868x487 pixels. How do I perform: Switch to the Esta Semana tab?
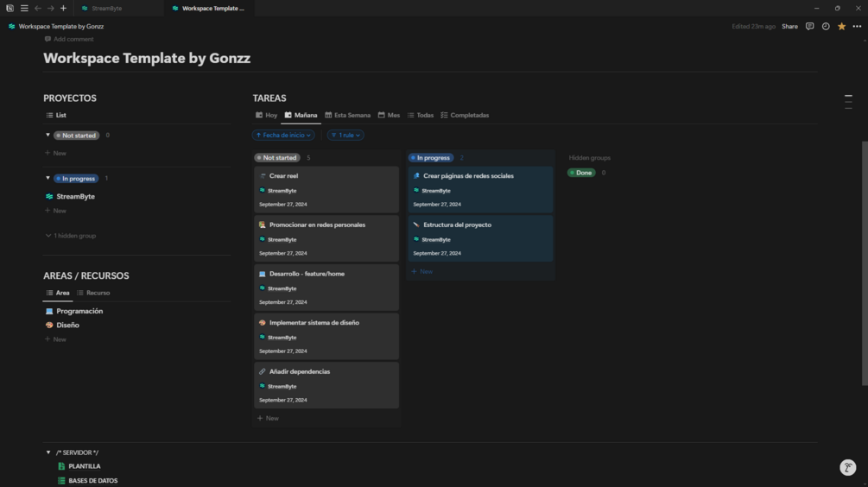pyautogui.click(x=348, y=115)
